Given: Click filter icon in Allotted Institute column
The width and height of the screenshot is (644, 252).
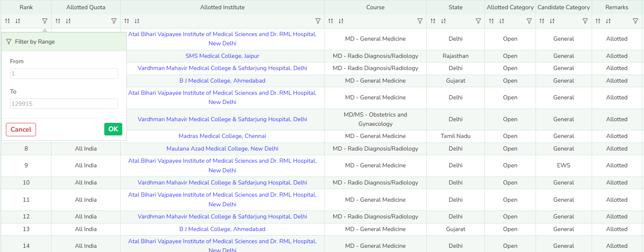Looking at the screenshot, I should tap(318, 21).
